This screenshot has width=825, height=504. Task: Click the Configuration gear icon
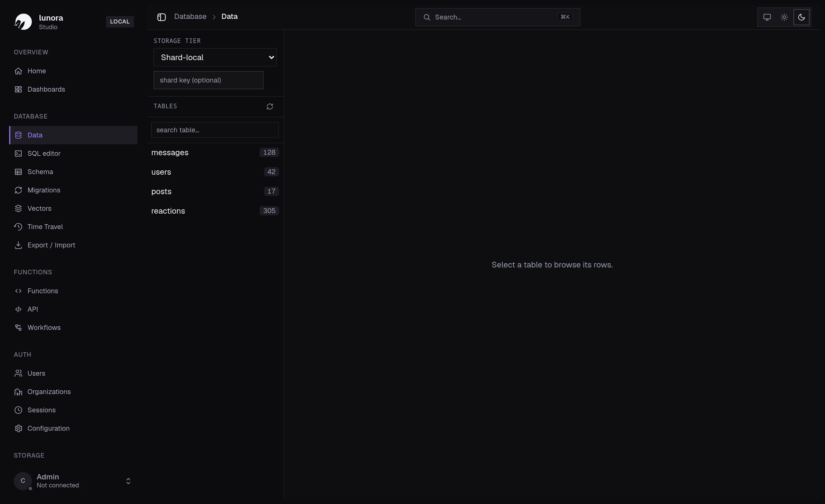tap(18, 428)
